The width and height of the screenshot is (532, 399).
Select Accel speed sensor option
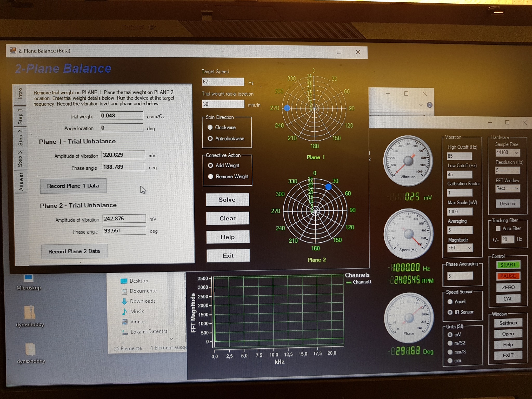(450, 302)
